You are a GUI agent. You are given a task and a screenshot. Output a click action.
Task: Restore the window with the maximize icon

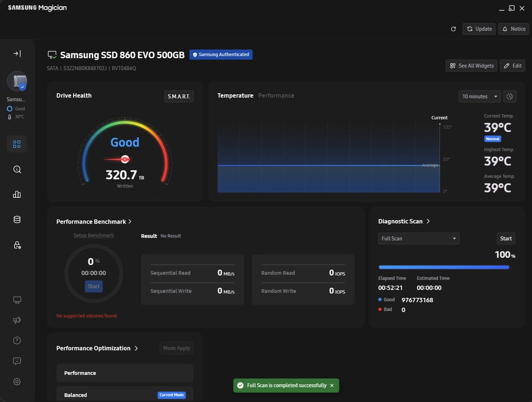511,8
